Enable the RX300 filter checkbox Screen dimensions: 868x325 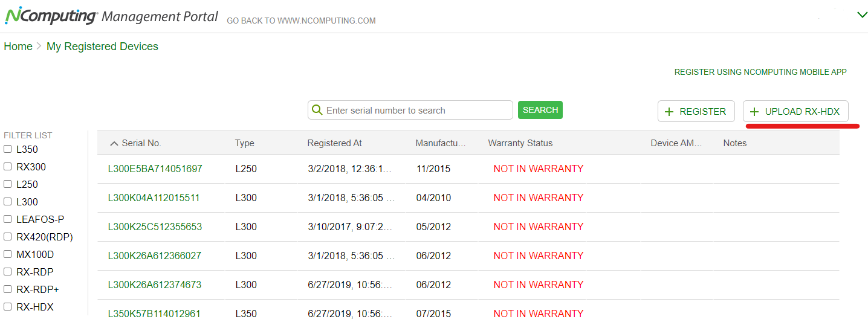[x=8, y=167]
